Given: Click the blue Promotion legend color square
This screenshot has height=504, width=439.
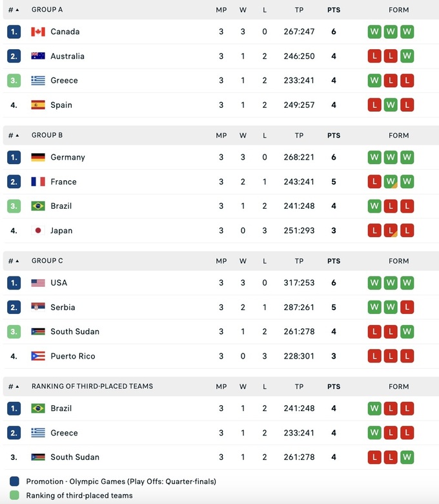Looking at the screenshot, I should tap(14, 481).
